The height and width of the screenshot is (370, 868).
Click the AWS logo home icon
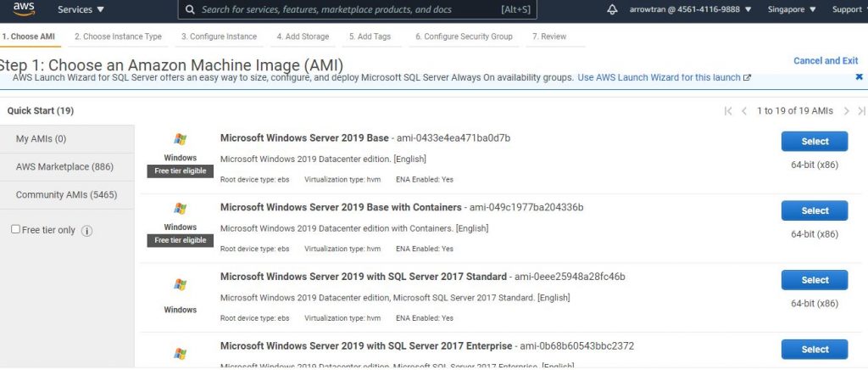pyautogui.click(x=24, y=8)
